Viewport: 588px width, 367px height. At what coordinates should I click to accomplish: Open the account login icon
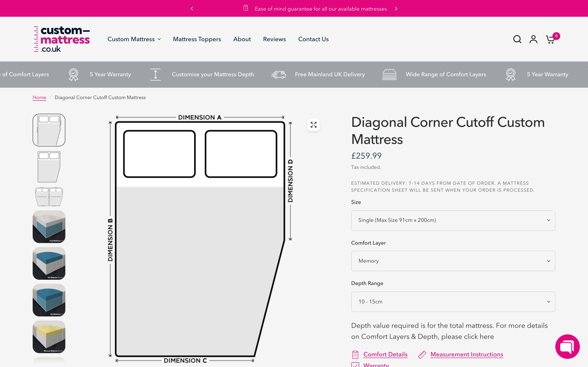533,39
